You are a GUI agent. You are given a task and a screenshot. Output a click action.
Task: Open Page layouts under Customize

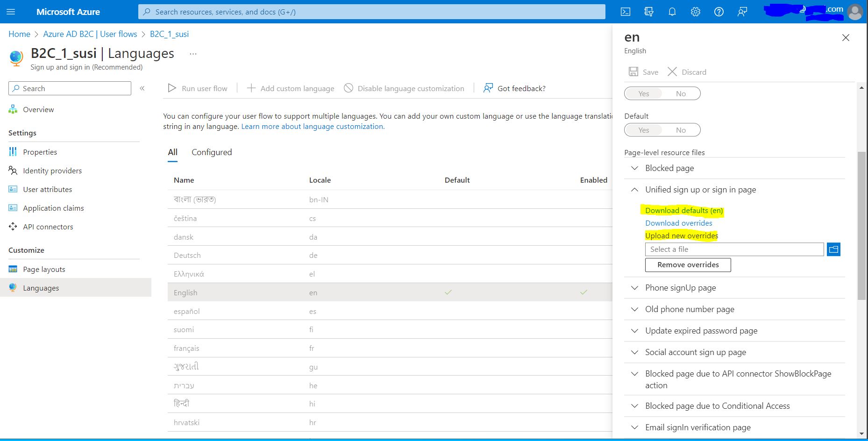pyautogui.click(x=44, y=269)
